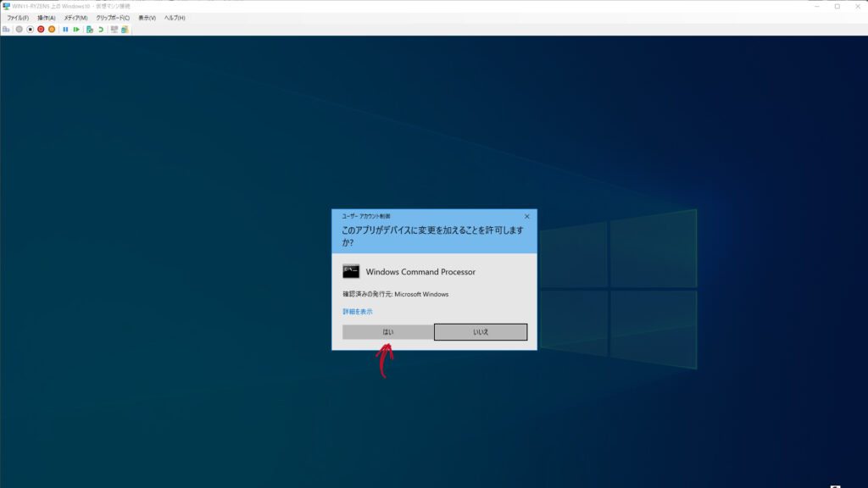The width and height of the screenshot is (868, 488).
Task: Maximize the VM connection window
Action: click(x=837, y=6)
